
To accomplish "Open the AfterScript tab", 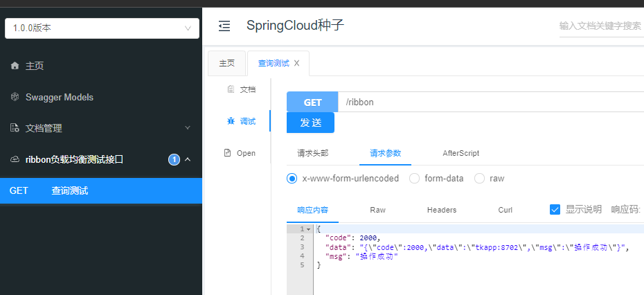I will (x=460, y=153).
